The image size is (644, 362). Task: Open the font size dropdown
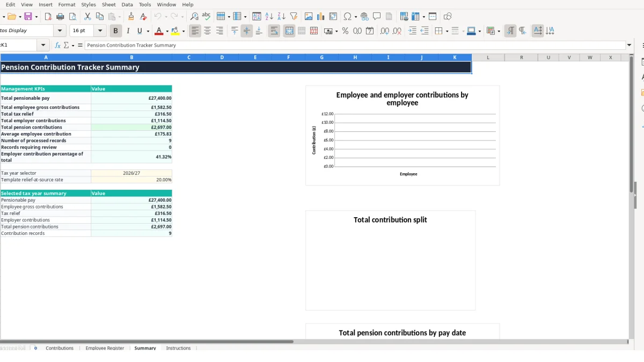coord(100,31)
